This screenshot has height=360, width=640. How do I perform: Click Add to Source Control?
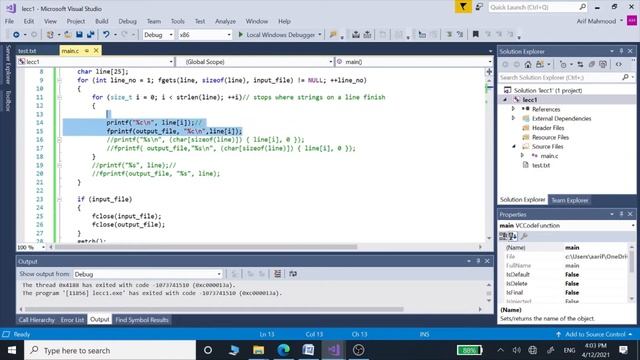click(x=595, y=334)
